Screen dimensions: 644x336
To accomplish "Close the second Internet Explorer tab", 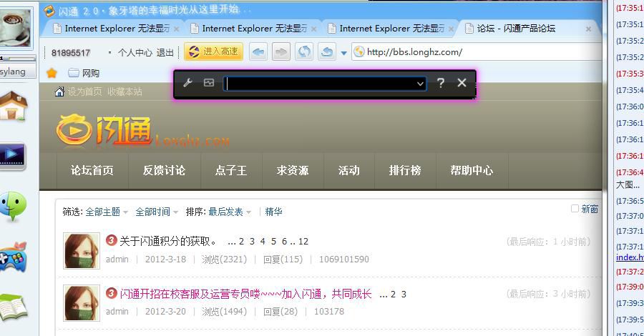I will [314, 29].
